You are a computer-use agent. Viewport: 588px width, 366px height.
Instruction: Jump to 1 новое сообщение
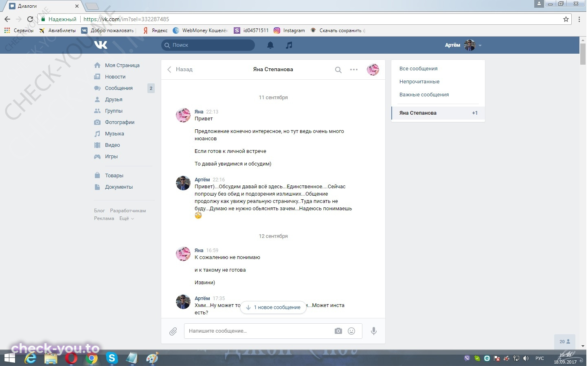click(273, 307)
